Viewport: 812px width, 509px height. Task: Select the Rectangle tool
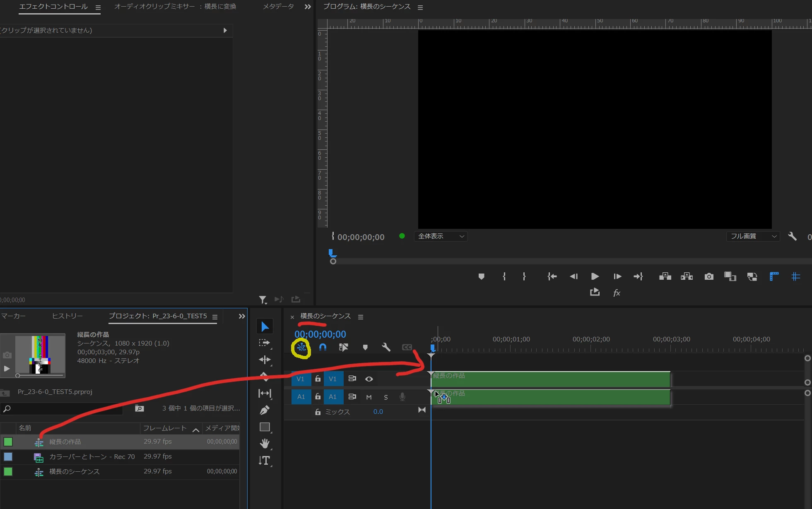pyautogui.click(x=265, y=427)
